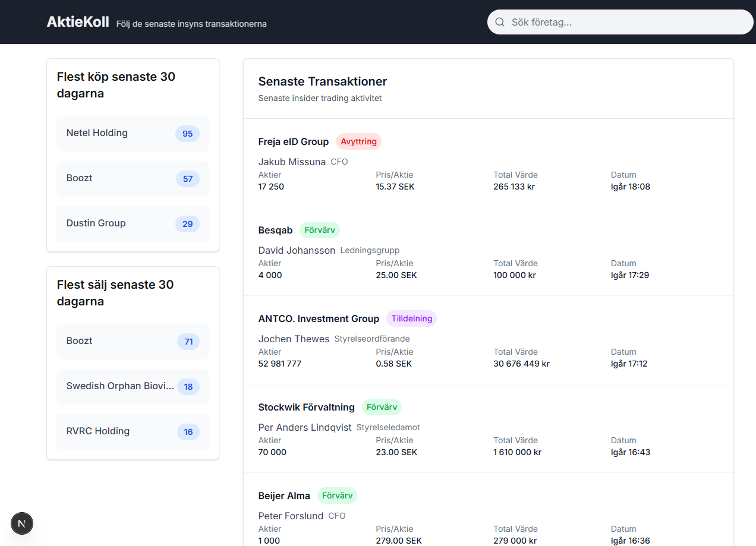756x546 pixels.
Task: Select the Beijer Alma company name
Action: (x=284, y=496)
